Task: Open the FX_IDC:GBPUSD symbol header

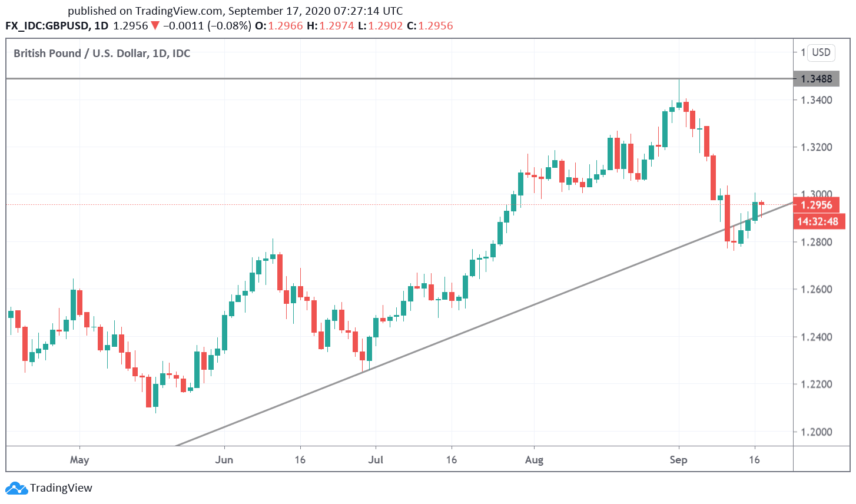Action: coord(48,26)
